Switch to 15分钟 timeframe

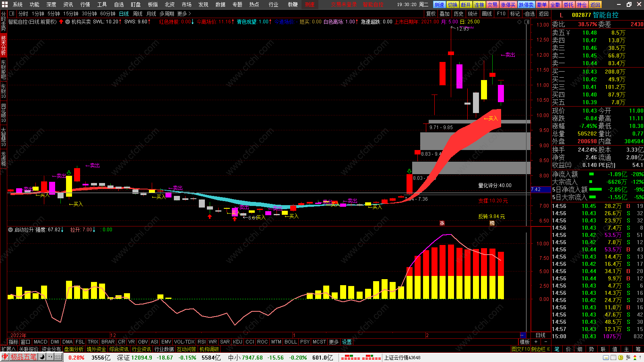[71, 14]
